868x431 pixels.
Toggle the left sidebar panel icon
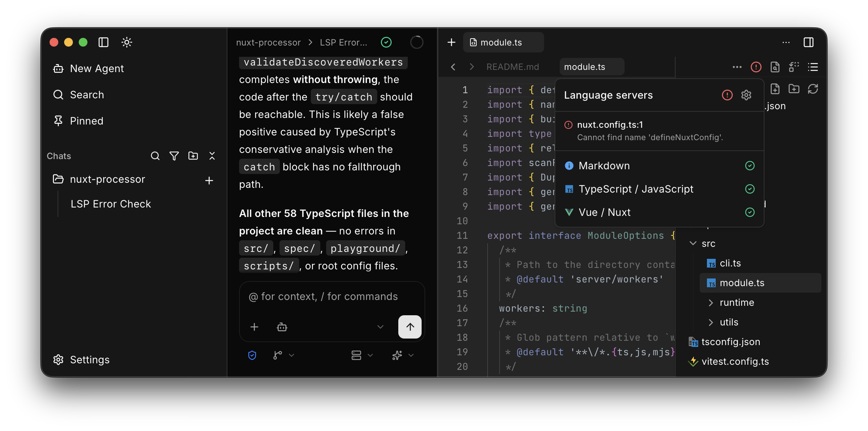[x=103, y=42]
